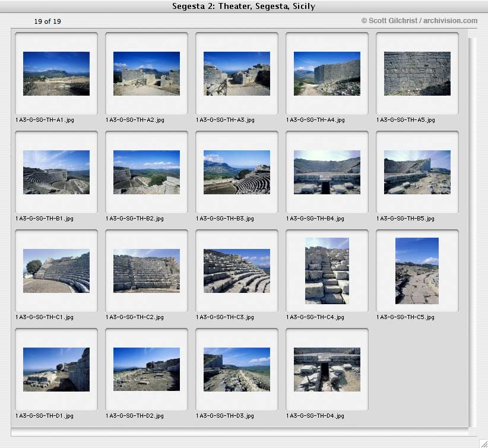Open thumbnail above 1A3-G-SG-TH-B5.jpg
The height and width of the screenshot is (448, 488).
pyautogui.click(x=417, y=172)
